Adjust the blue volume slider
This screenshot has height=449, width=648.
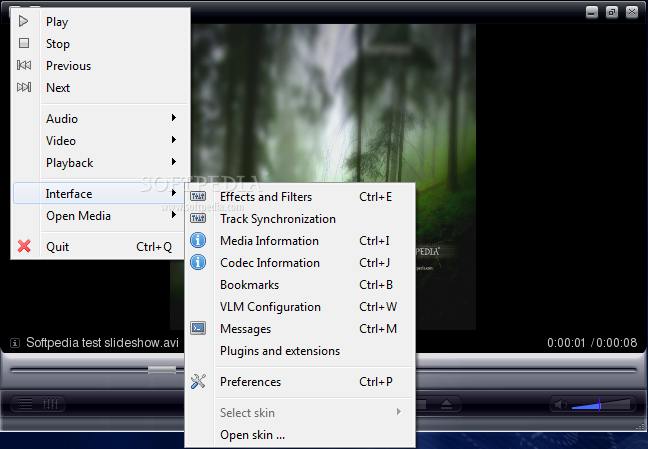tap(601, 404)
